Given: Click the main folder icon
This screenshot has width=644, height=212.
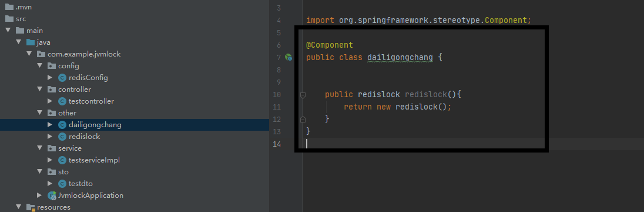Looking at the screenshot, I should [x=20, y=31].
